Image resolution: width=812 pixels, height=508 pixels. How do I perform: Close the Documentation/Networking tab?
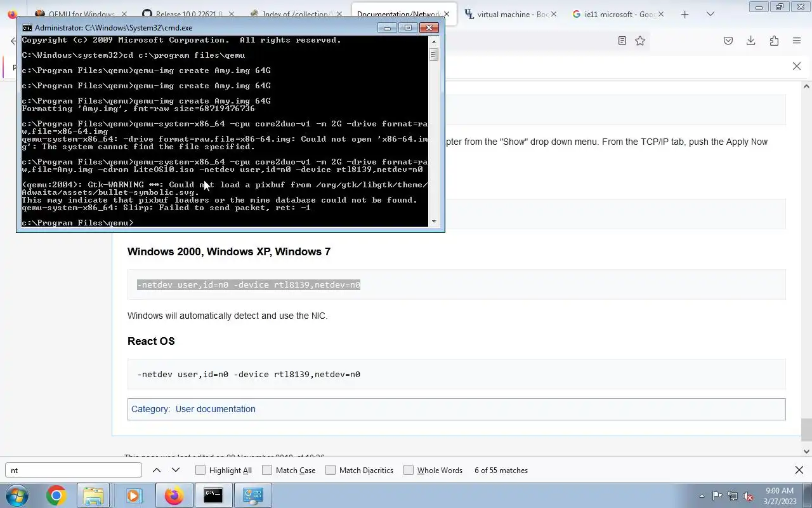tap(447, 14)
